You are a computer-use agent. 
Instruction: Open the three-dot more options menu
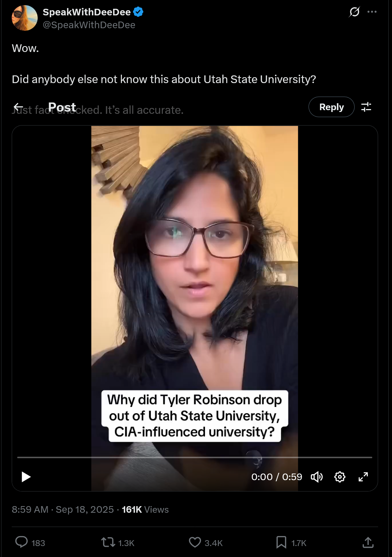[372, 12]
